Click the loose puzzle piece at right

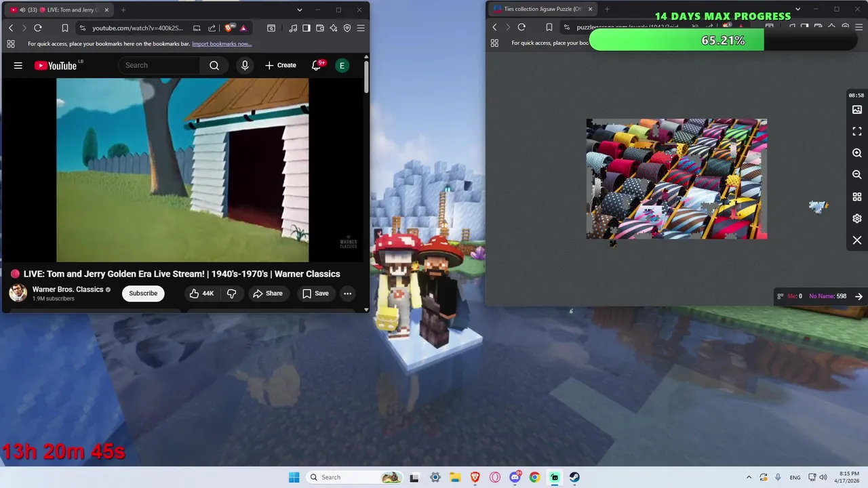(818, 206)
